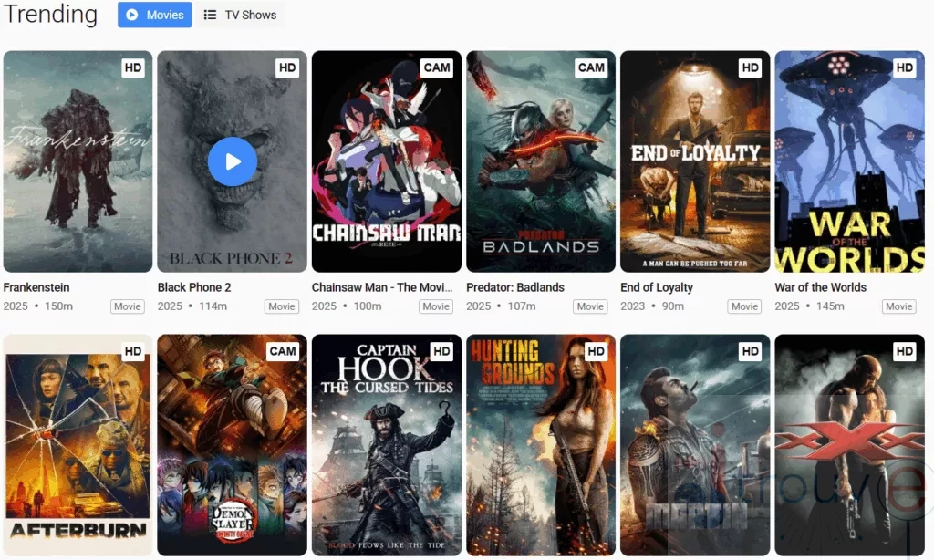Open the Hunting Grounds movie poster
The height and width of the screenshot is (560, 934).
541,447
